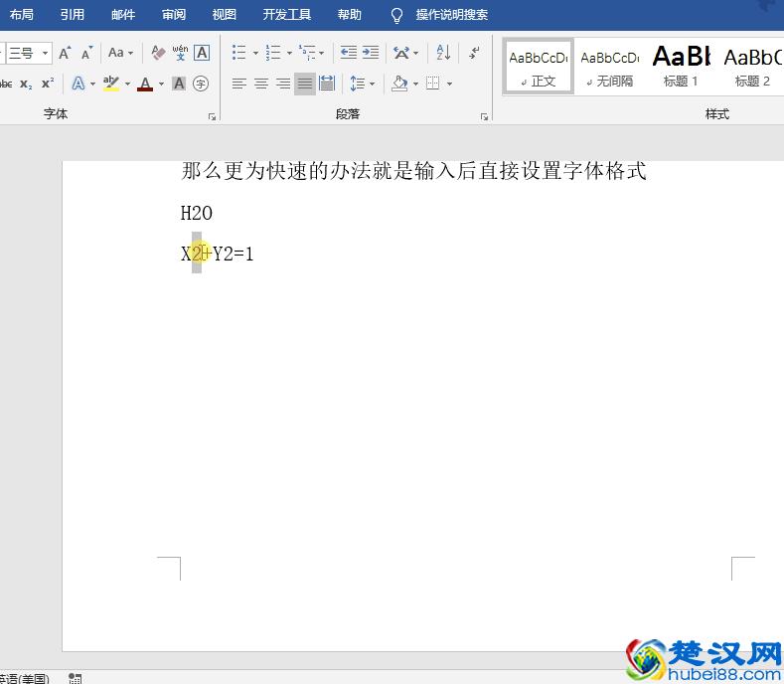The image size is (784, 684).
Task: Apply the 无间隔 style
Action: (609, 66)
